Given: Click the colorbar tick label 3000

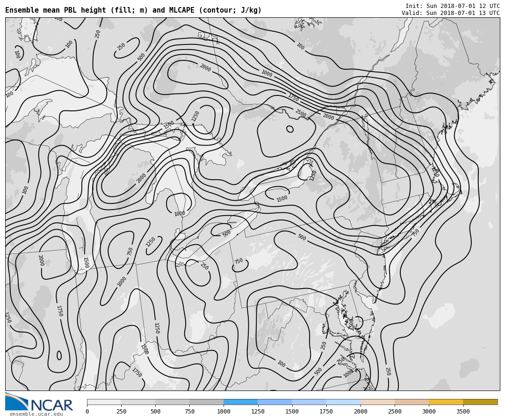Looking at the screenshot, I should (429, 411).
